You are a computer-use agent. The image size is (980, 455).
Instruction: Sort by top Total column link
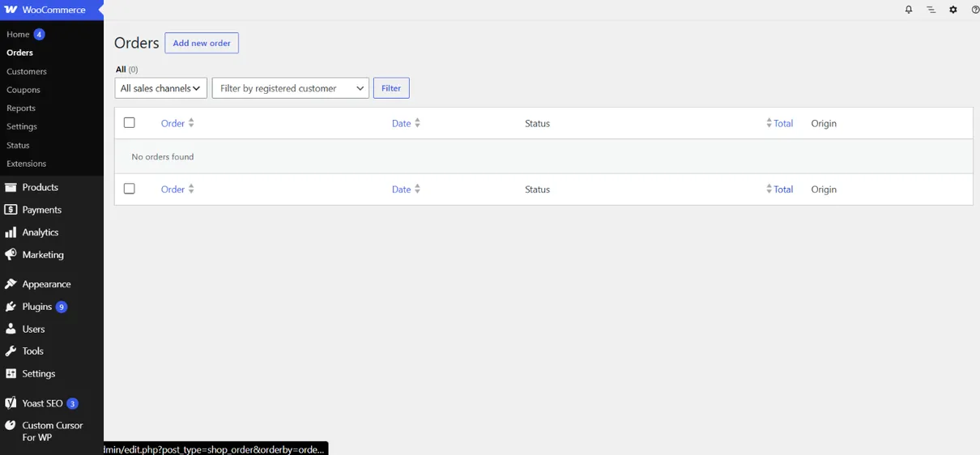[783, 123]
